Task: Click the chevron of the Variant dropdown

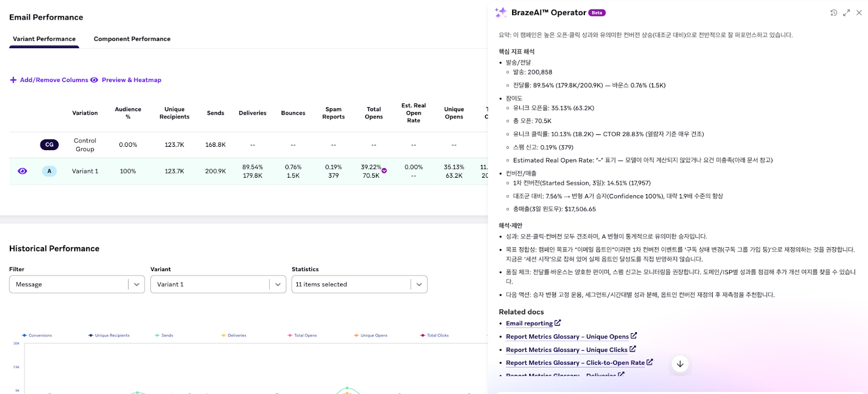Action: 278,284
